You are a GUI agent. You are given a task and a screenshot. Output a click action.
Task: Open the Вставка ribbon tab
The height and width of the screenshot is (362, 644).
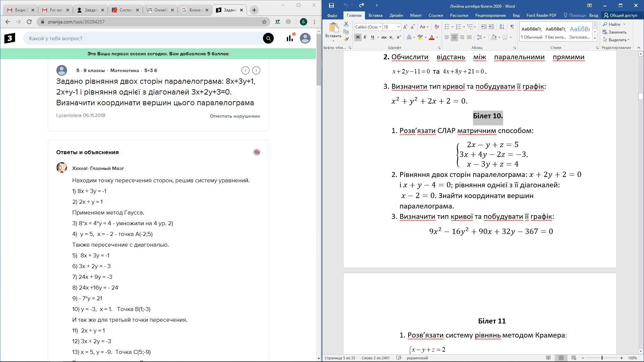(x=375, y=15)
